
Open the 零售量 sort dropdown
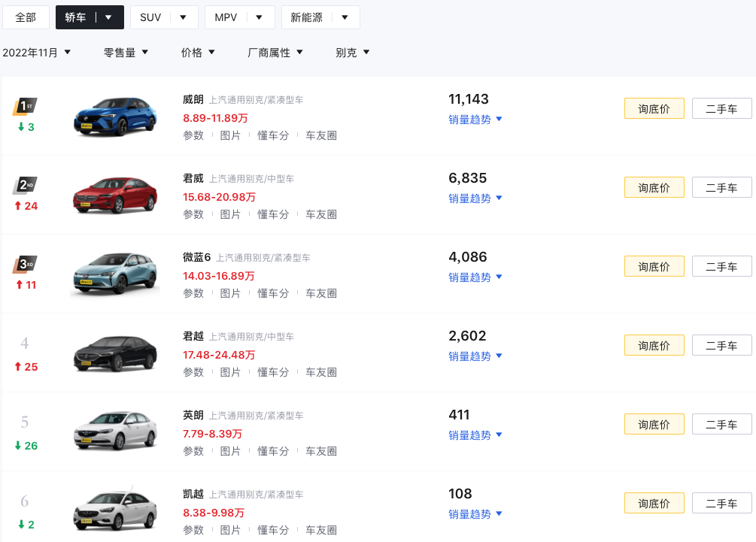point(126,53)
